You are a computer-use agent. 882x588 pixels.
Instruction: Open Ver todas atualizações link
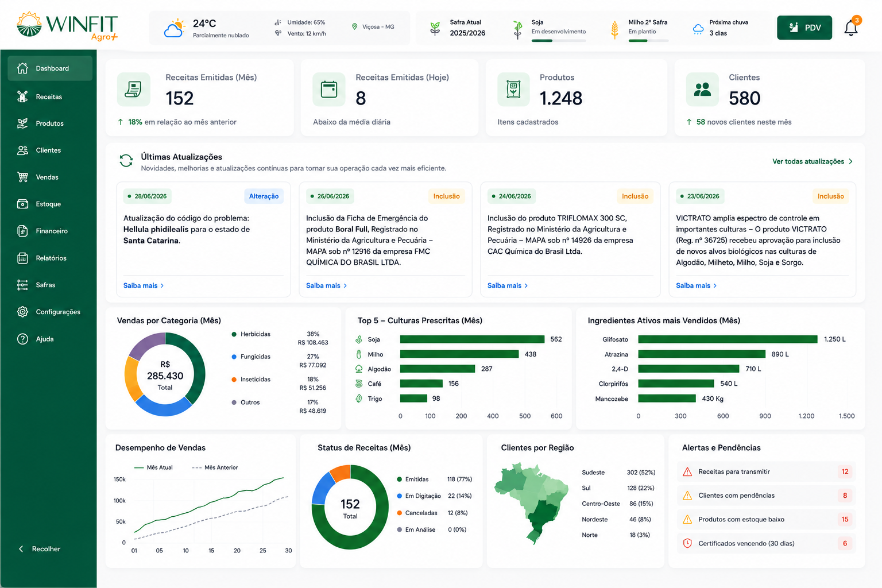tap(812, 161)
